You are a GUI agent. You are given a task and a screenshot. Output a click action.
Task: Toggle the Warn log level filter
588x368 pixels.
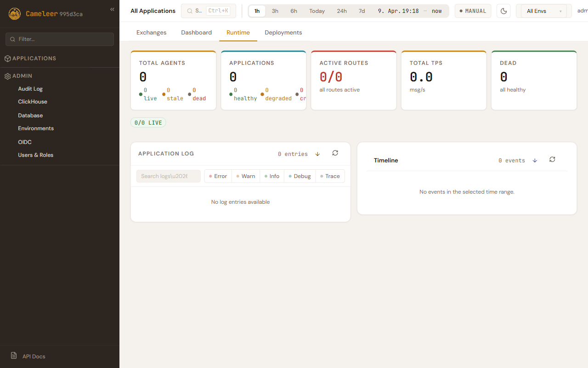tap(246, 176)
